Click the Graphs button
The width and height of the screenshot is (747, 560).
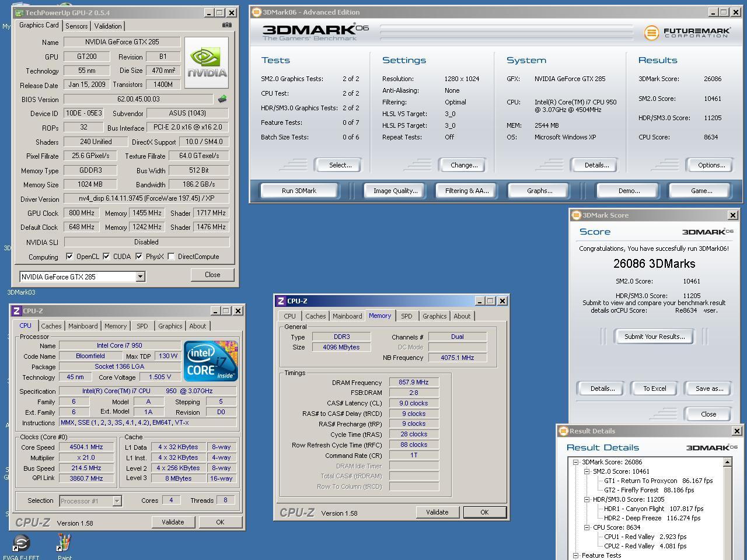pyautogui.click(x=540, y=191)
